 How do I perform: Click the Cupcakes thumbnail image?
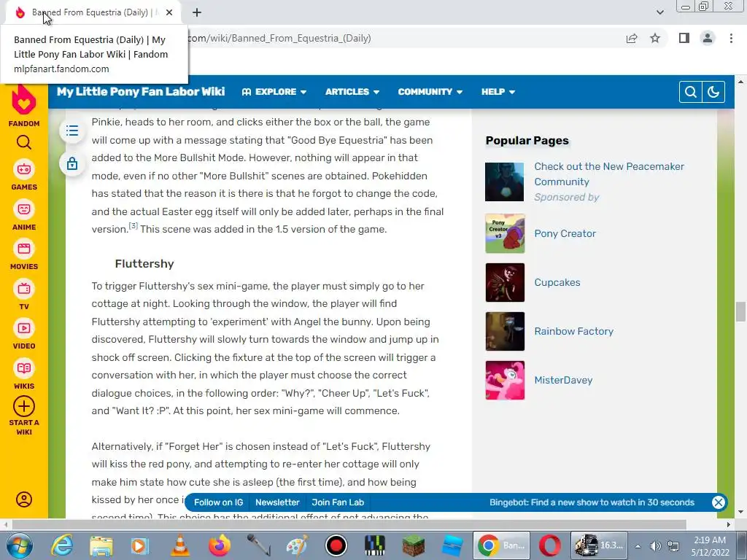point(505,282)
